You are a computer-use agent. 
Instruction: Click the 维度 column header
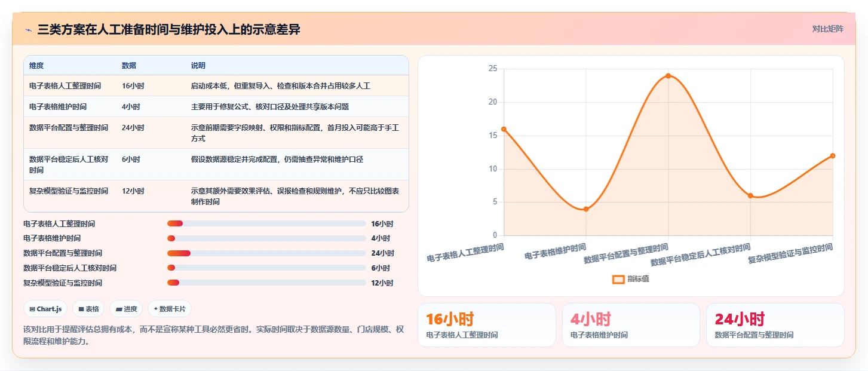[x=36, y=66]
